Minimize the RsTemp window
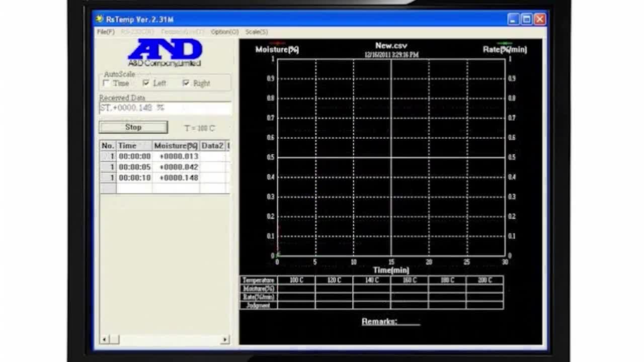 click(513, 20)
